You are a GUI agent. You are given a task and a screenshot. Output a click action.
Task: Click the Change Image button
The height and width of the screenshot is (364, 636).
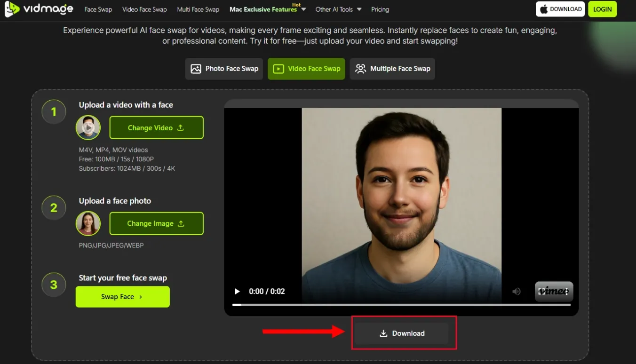[156, 223]
